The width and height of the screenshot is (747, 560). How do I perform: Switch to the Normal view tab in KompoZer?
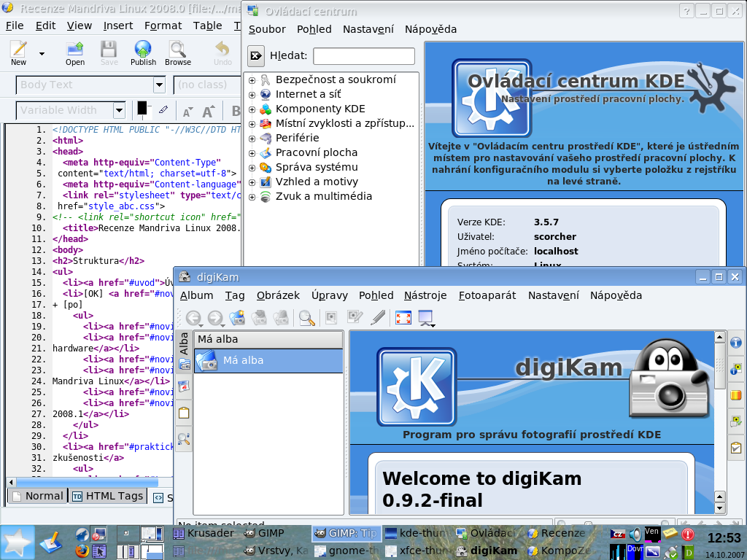click(38, 496)
